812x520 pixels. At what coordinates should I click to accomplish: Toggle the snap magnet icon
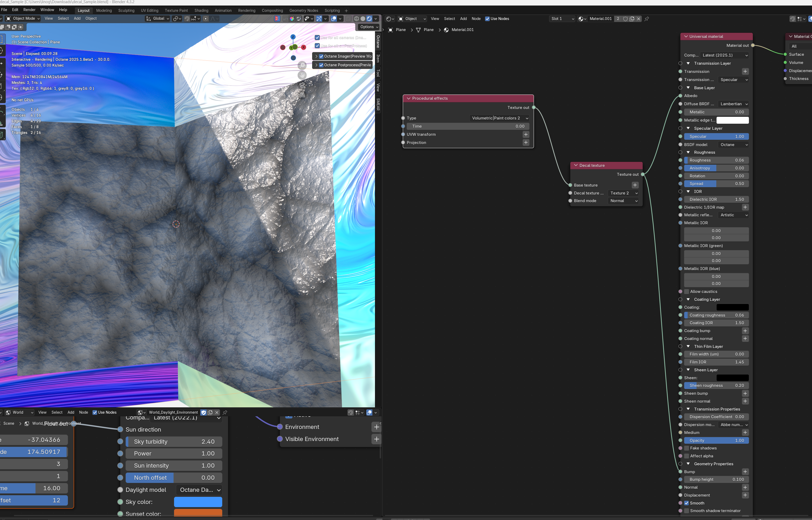pos(187,19)
